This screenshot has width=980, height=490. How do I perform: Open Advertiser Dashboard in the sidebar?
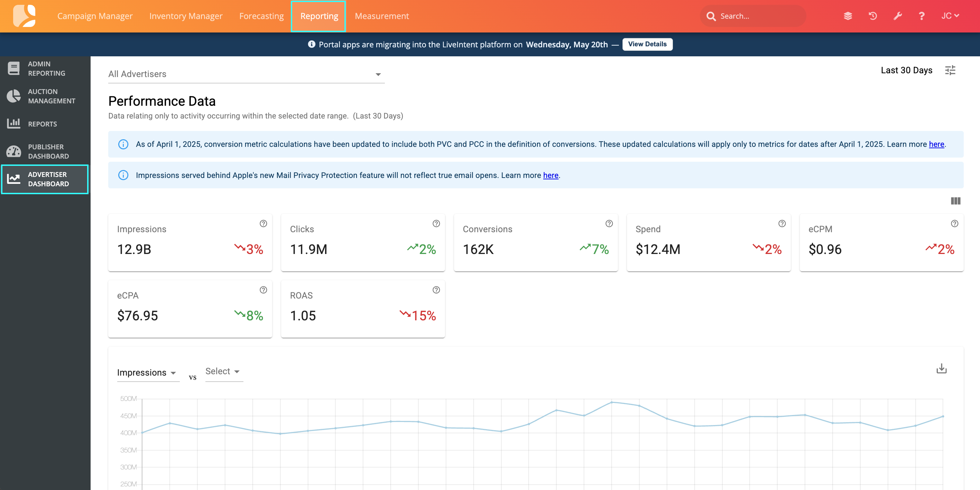click(45, 179)
